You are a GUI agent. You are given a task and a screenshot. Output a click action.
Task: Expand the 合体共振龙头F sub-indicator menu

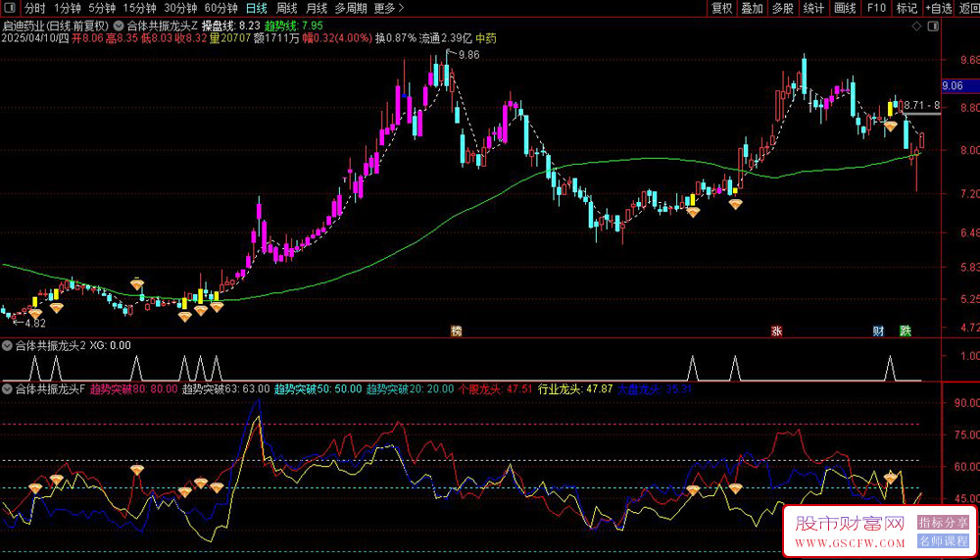coord(8,388)
